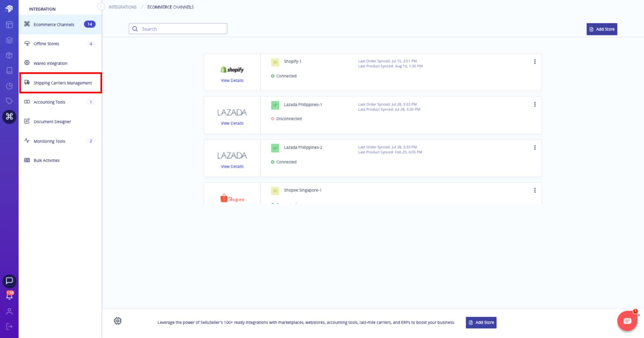This screenshot has width=644, height=338.
Task: Open three-dot menu for Lazada Philippines-2
Action: click(x=535, y=148)
